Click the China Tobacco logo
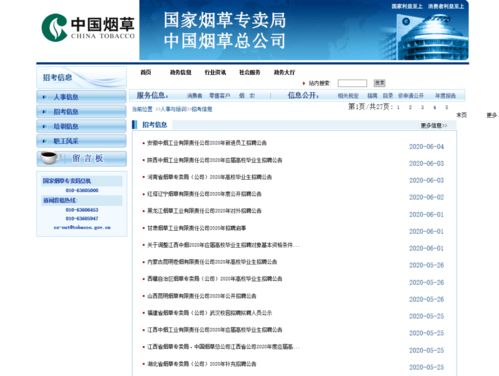 (x=88, y=27)
